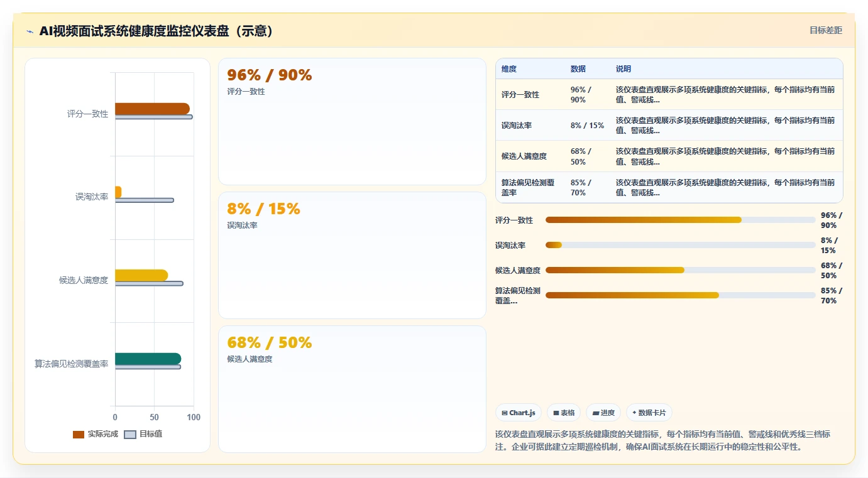Open the 8% / 15% 误淘汰率 card

pyautogui.click(x=352, y=255)
